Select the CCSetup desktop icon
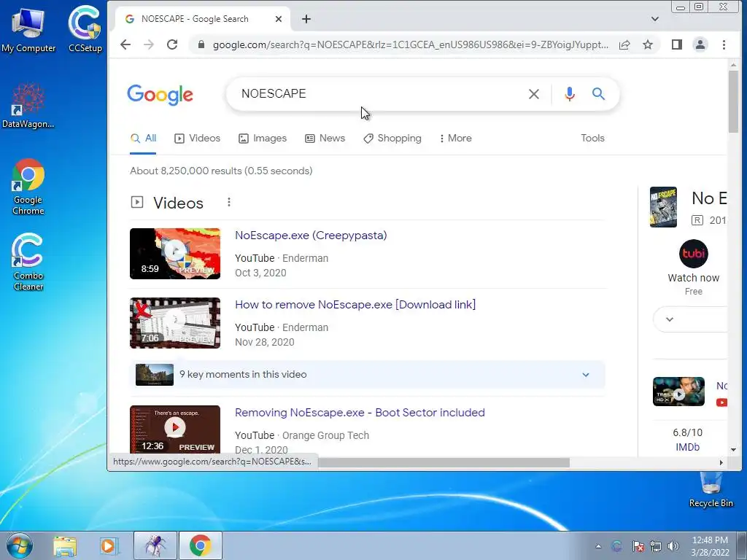Screen dimensions: 747x560 click(85, 28)
